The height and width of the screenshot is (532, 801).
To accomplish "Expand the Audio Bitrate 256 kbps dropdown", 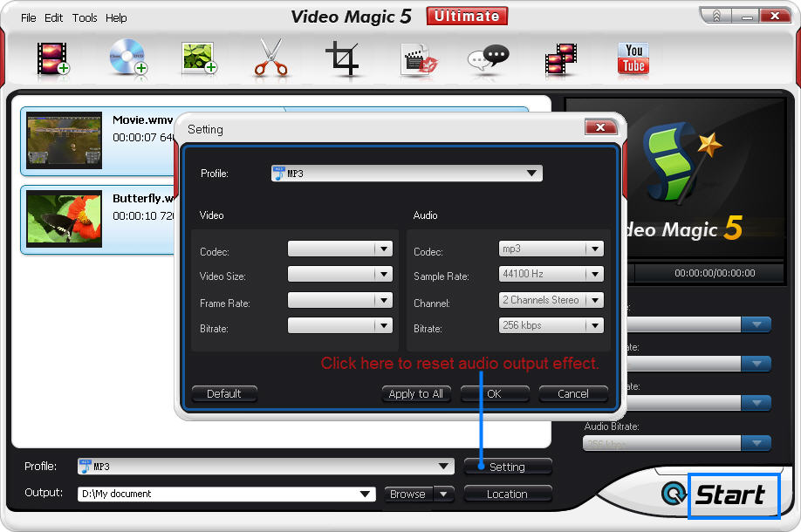I will [595, 325].
